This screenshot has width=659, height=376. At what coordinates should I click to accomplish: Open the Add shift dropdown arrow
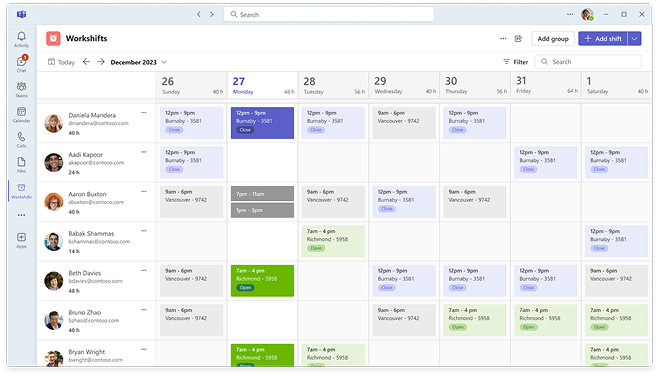(x=634, y=39)
